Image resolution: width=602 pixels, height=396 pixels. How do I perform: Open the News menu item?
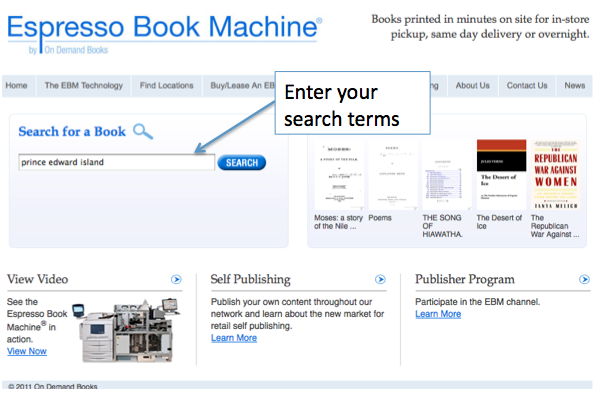(x=574, y=86)
